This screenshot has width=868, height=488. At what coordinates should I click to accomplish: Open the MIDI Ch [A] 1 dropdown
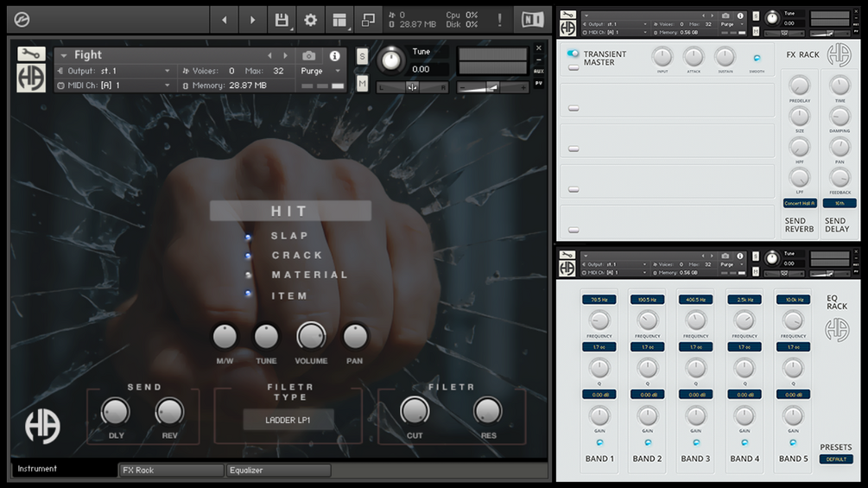(x=115, y=86)
